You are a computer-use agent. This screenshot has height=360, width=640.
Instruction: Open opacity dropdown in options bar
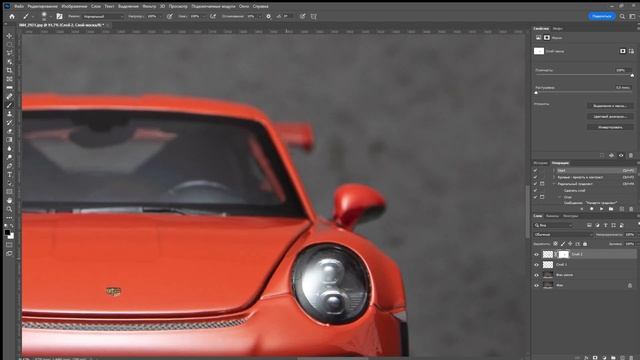(159, 16)
